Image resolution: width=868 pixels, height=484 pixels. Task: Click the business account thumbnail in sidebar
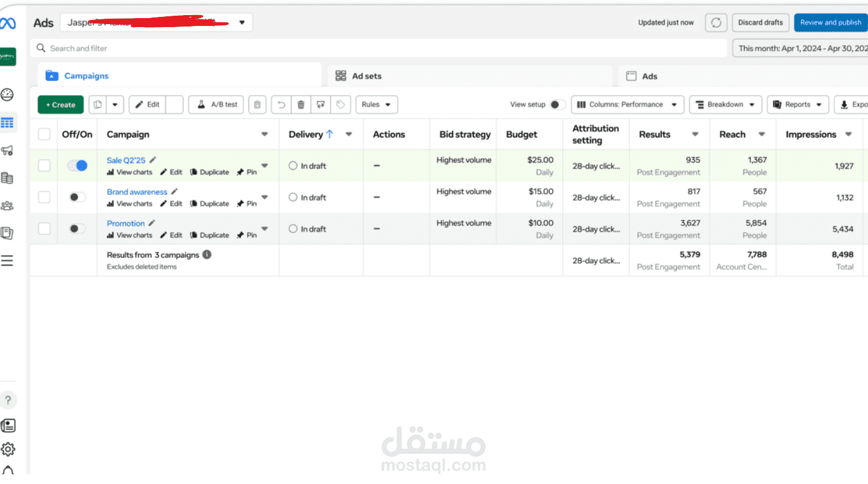[7, 57]
